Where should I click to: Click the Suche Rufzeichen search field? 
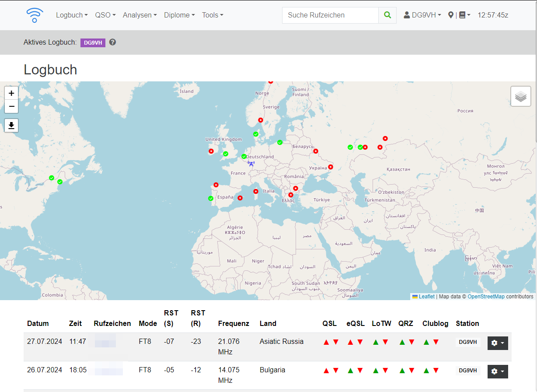[x=330, y=15]
